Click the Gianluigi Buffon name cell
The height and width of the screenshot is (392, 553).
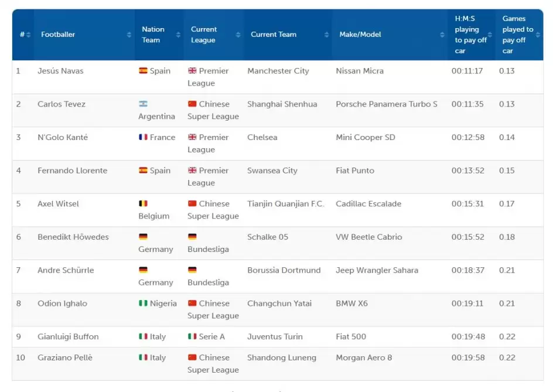click(x=68, y=337)
